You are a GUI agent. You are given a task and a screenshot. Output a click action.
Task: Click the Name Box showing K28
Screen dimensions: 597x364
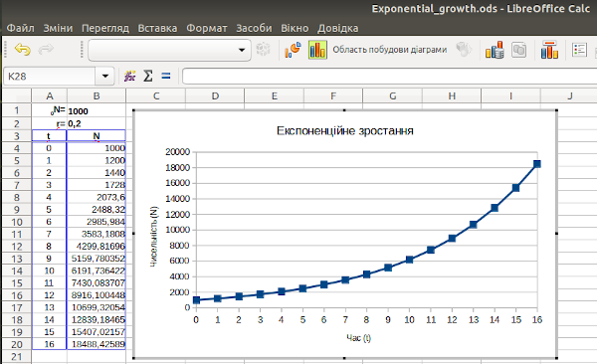click(x=49, y=77)
